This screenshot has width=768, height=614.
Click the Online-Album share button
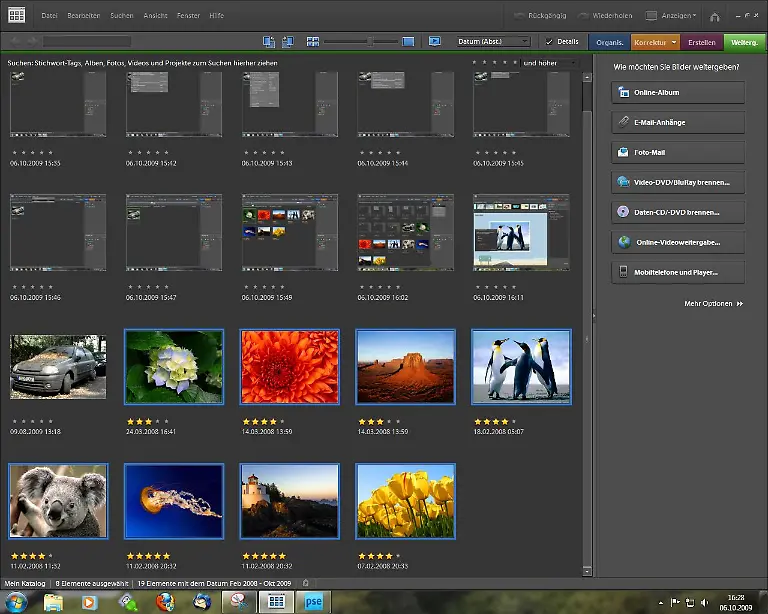(x=678, y=92)
